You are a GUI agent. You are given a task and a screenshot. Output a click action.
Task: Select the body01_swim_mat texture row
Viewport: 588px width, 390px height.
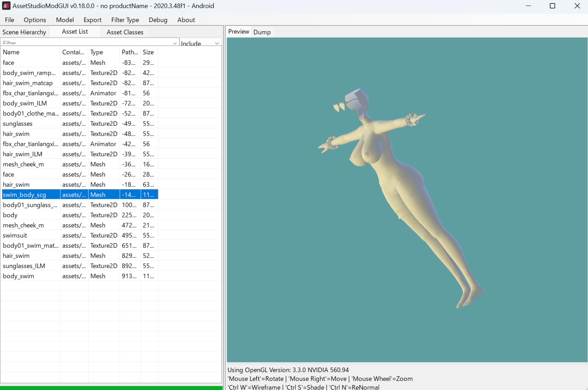79,246
